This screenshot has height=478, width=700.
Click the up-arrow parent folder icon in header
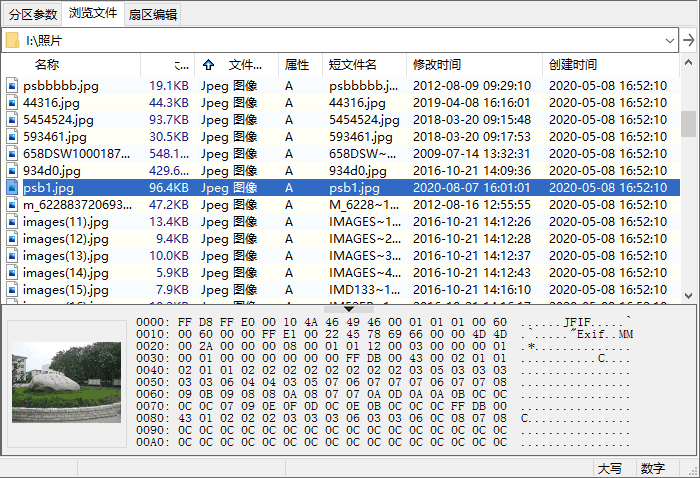tap(209, 65)
